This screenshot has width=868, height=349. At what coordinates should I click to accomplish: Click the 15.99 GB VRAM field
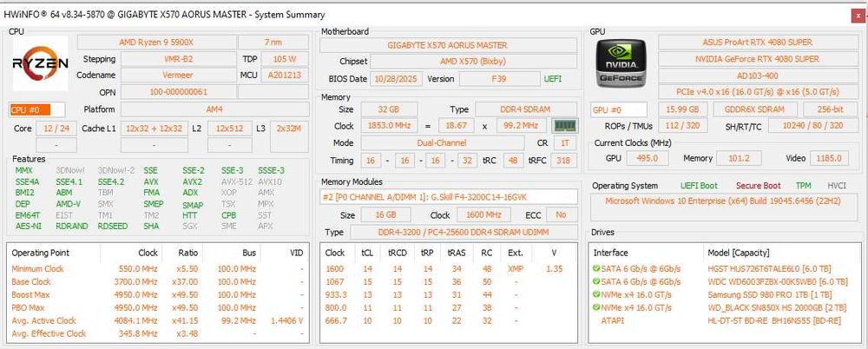[683, 109]
